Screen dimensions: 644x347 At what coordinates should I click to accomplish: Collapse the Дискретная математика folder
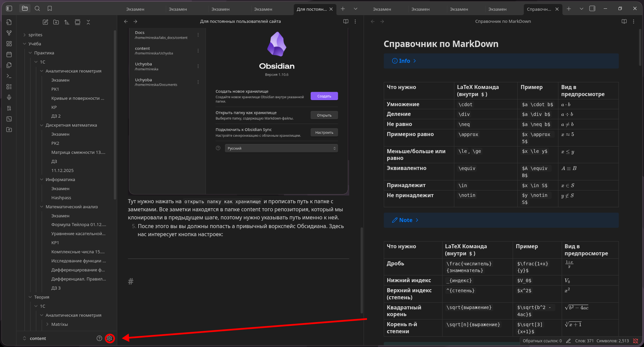click(x=71, y=125)
